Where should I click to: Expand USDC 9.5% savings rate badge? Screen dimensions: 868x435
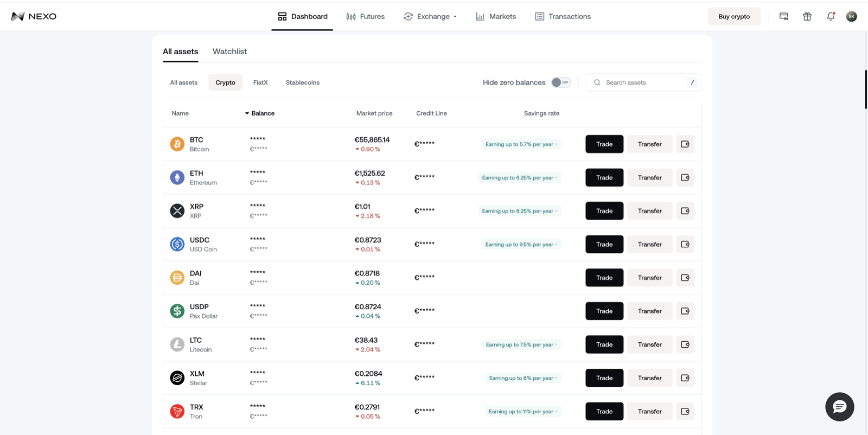point(521,244)
